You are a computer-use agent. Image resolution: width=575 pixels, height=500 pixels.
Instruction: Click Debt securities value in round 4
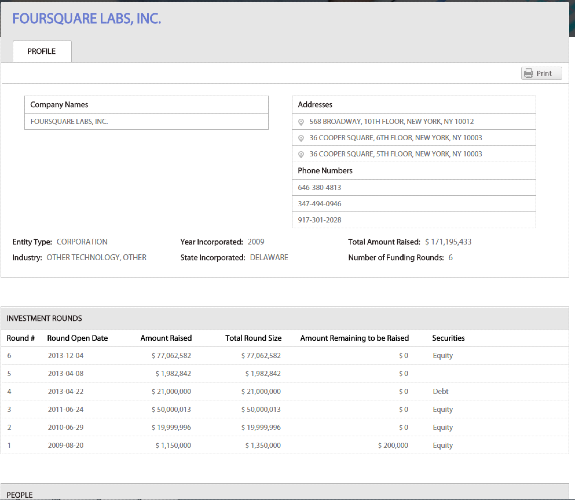click(x=440, y=391)
